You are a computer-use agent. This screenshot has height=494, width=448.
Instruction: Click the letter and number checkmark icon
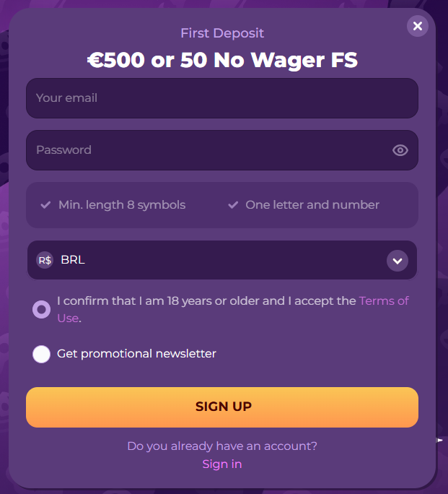coord(233,205)
